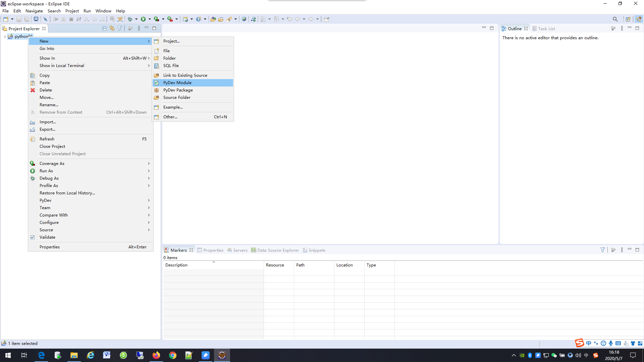The height and width of the screenshot is (362, 644).
Task: Click the Markers view filter icon
Action: coord(602,250)
